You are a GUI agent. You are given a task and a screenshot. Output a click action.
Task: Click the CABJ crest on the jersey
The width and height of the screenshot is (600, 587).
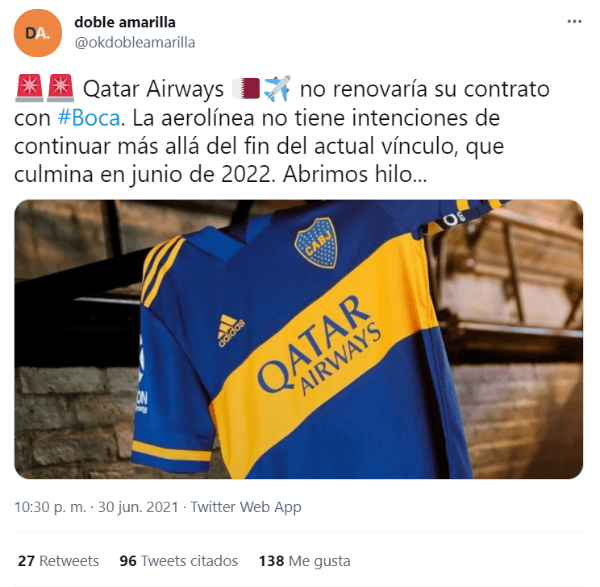(316, 243)
